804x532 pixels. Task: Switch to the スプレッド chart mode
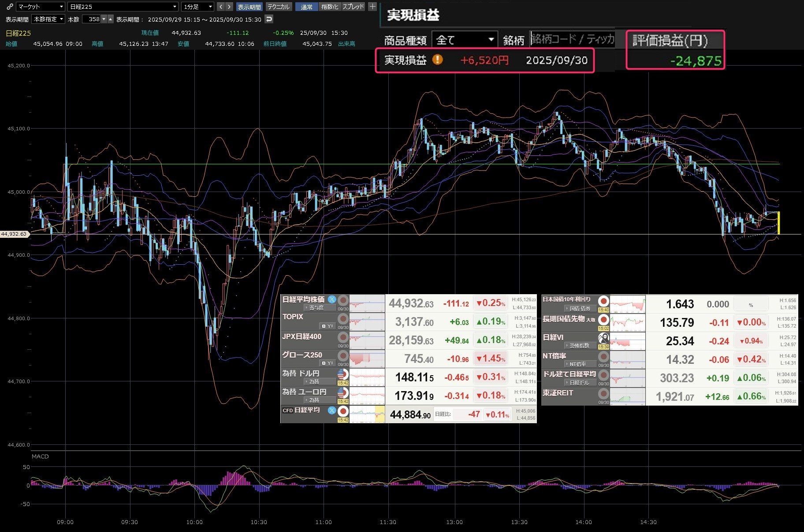pyautogui.click(x=353, y=7)
